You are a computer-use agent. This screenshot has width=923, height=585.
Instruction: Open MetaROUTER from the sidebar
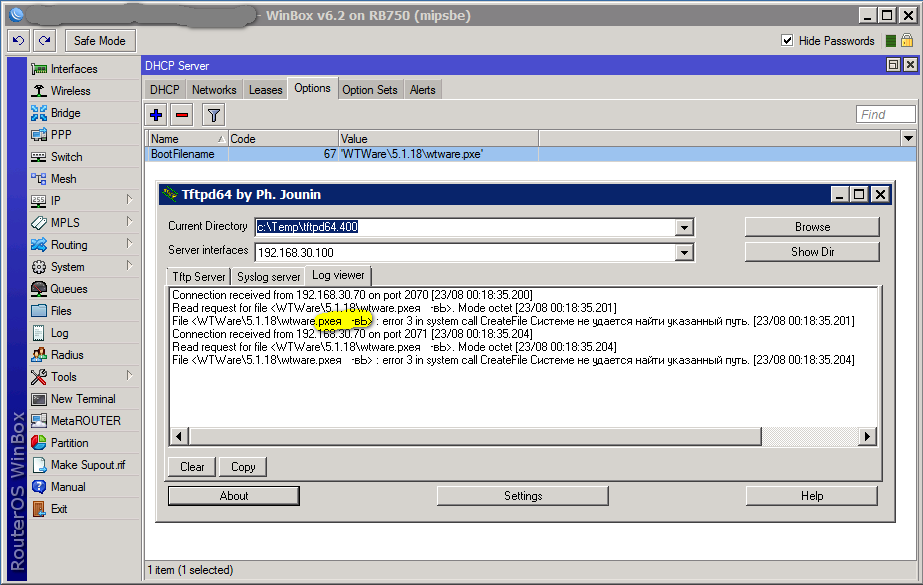coord(85,421)
